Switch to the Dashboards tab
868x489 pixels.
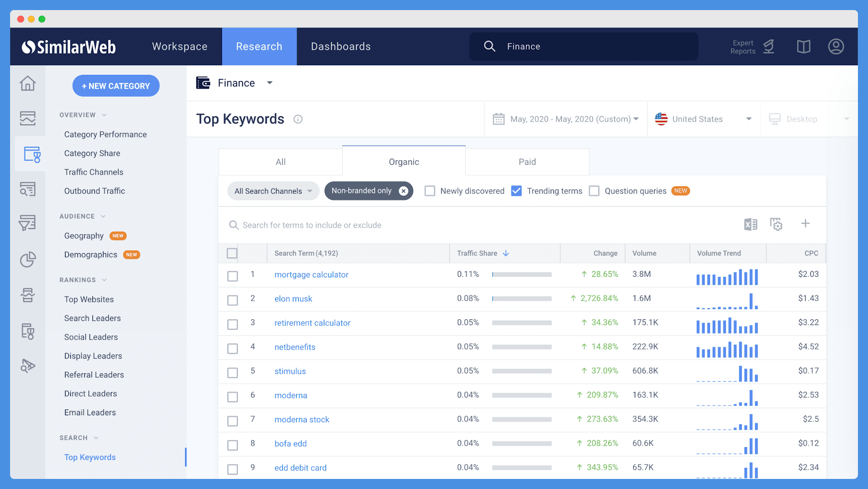(341, 47)
